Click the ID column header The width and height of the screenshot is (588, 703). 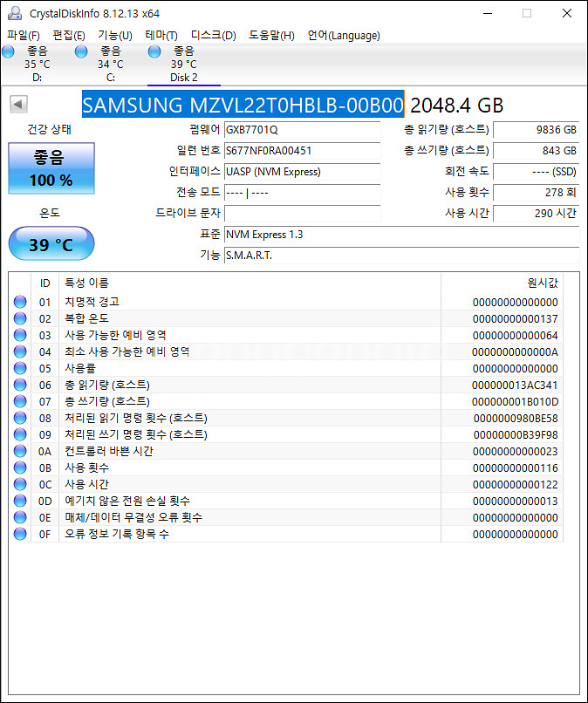click(x=44, y=283)
